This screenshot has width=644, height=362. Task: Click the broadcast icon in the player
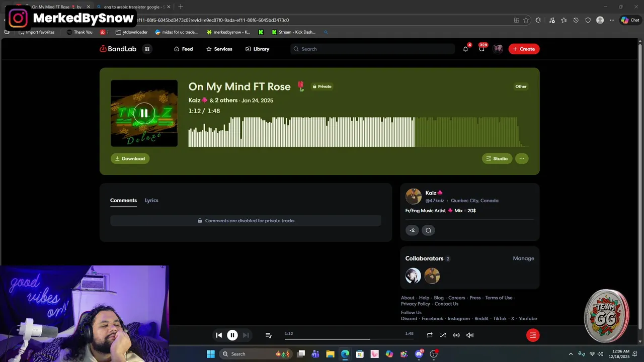(x=456, y=335)
